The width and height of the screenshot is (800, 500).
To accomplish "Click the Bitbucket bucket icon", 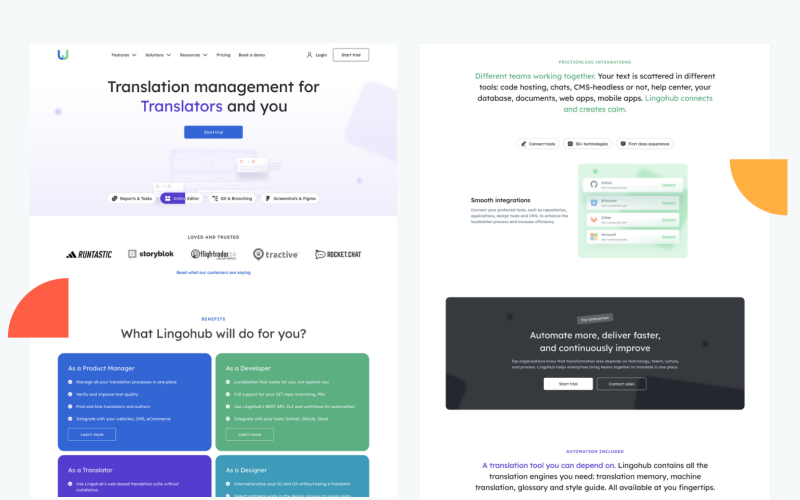I will [593, 203].
